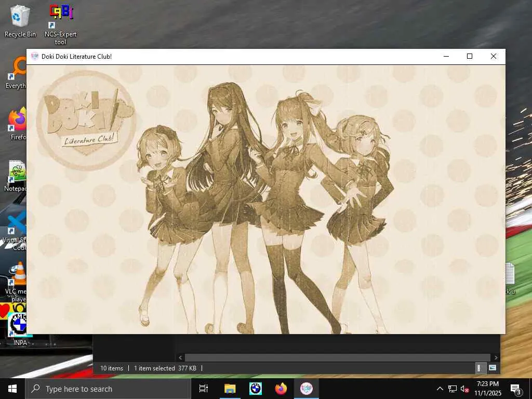This screenshot has height=399, width=532.
Task: Click the Doki Doki taskbar icon
Action: (x=306, y=389)
